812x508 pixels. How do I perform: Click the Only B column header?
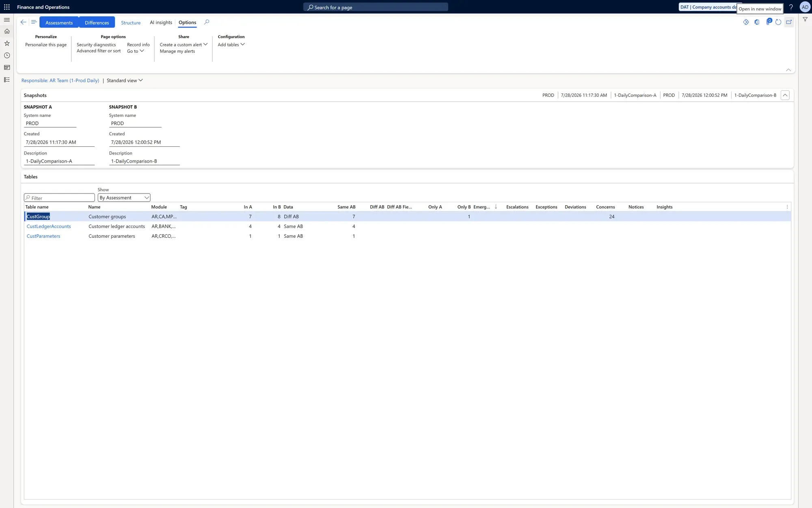464,207
